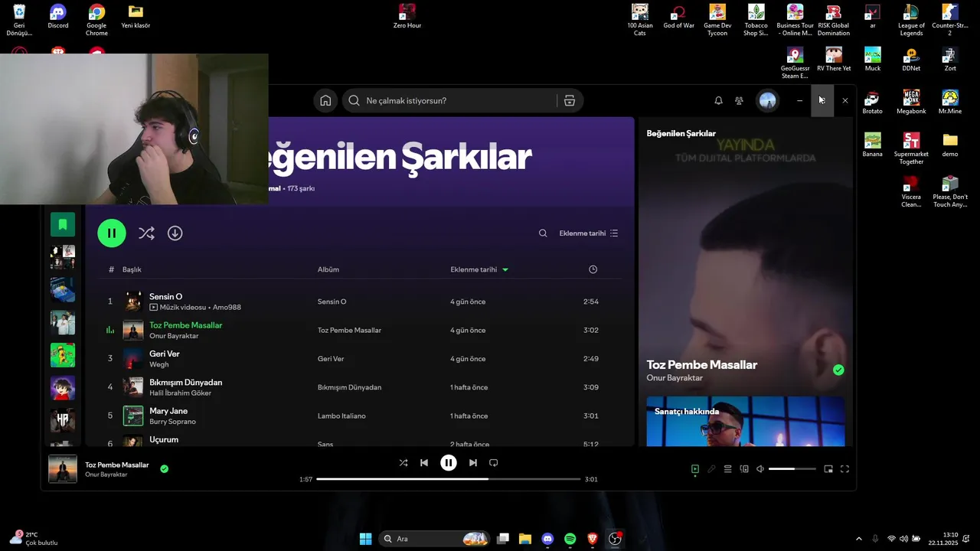Open artist Amo988 link
Viewport: 980px width, 551px height.
coord(227,308)
